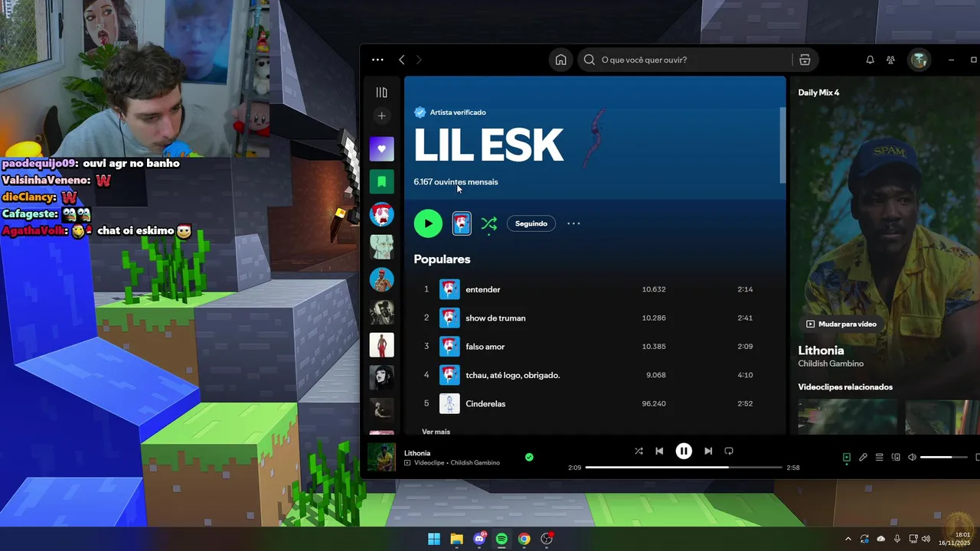Click the artist page vertical scrollbar
Image resolution: width=980 pixels, height=551 pixels.
(x=782, y=145)
